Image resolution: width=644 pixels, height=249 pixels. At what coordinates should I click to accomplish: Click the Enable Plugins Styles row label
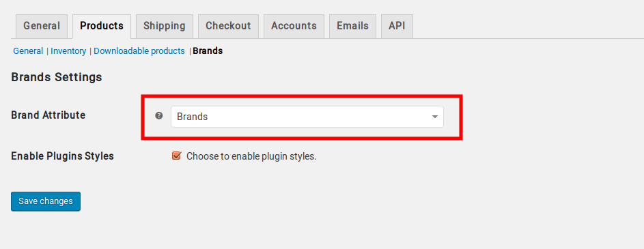(62, 156)
